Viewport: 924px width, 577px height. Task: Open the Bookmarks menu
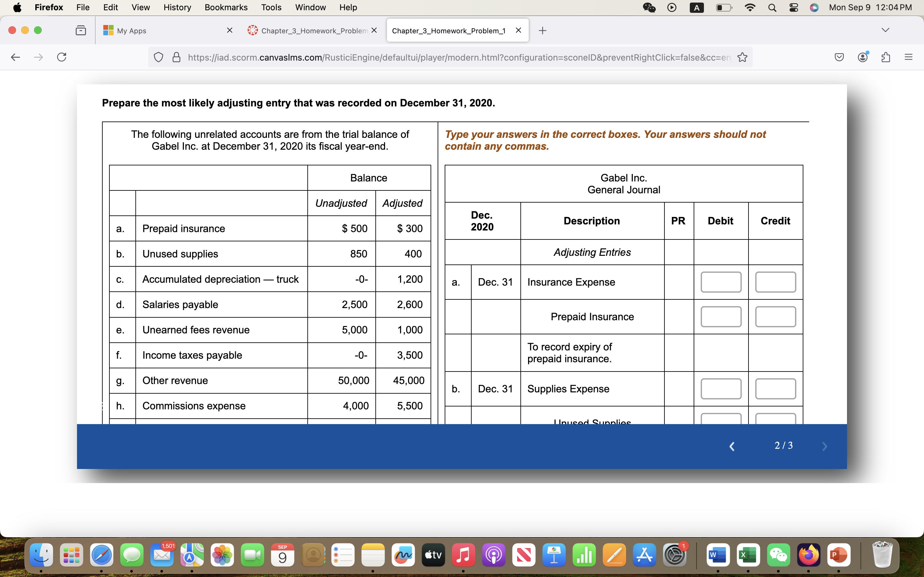pyautogui.click(x=226, y=7)
